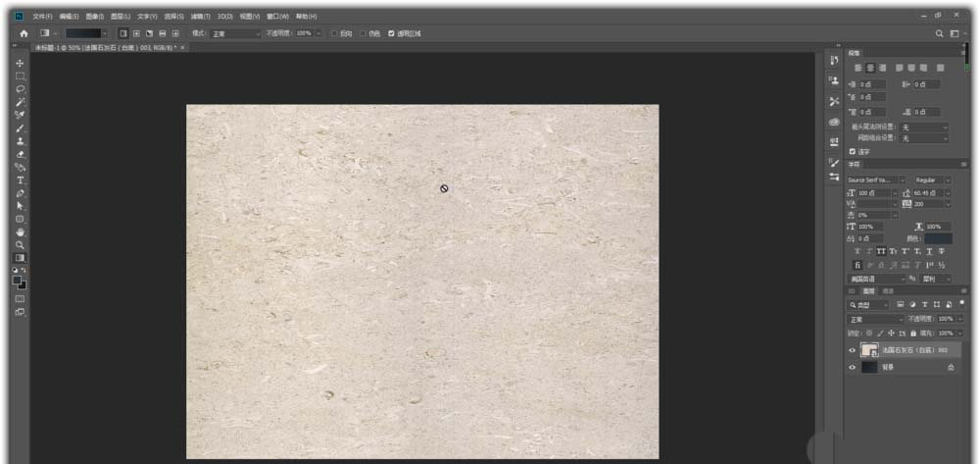Toggle the 连字 hyphenation checkbox

click(x=852, y=152)
